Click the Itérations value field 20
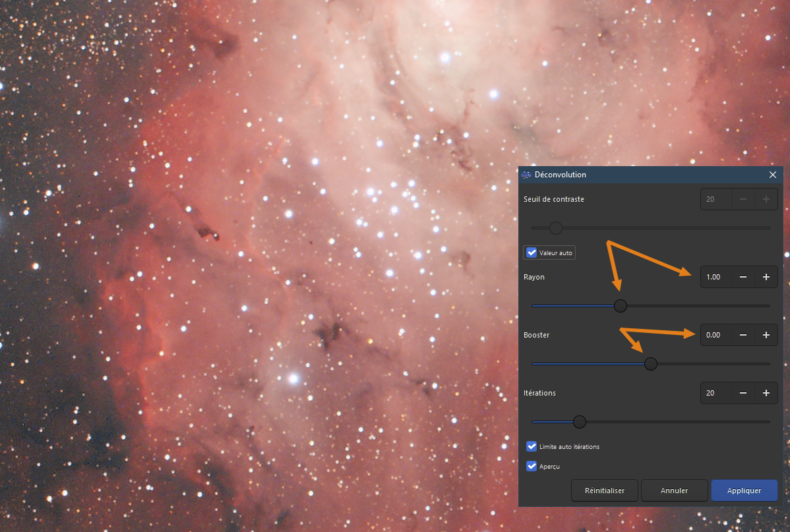The height and width of the screenshot is (532, 790). click(716, 393)
